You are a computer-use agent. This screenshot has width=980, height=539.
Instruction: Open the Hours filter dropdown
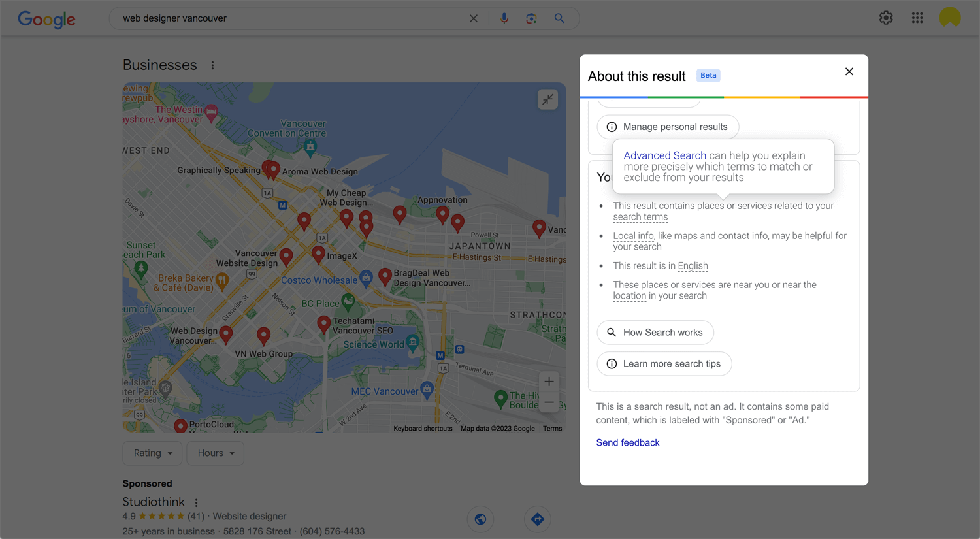(216, 453)
